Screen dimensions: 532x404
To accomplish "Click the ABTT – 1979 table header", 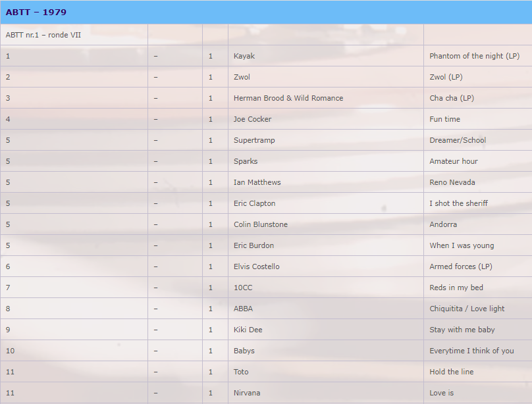I will [36, 13].
